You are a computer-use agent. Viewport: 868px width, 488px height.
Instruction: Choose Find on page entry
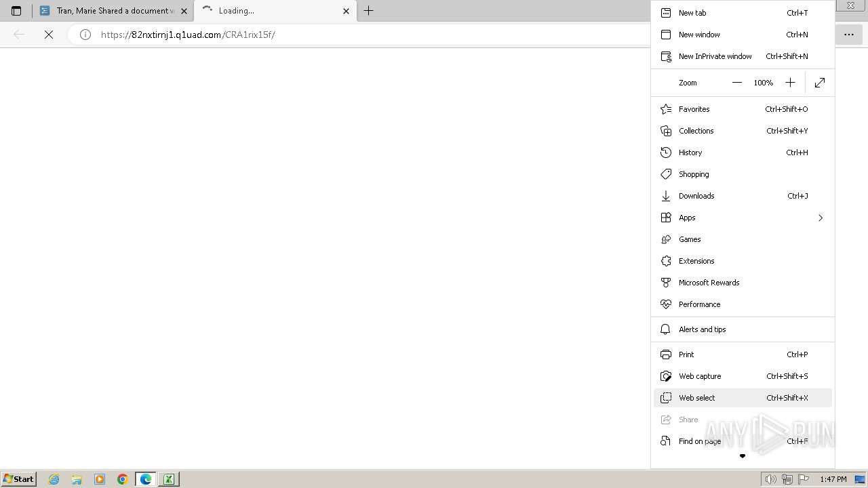(743, 441)
